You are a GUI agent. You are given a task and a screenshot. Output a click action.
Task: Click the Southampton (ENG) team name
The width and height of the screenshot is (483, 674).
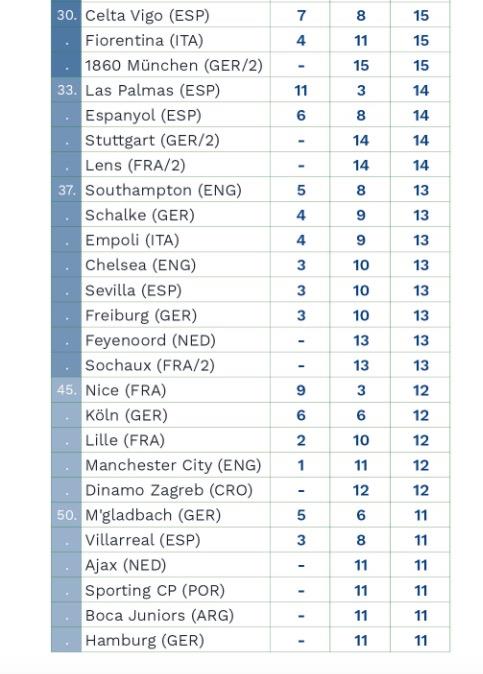pos(163,190)
